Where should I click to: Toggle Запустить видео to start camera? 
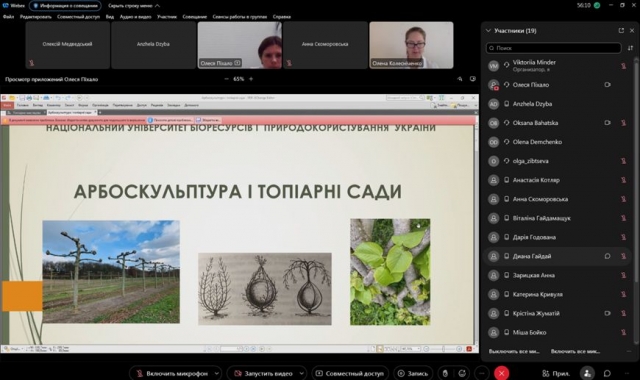[263, 373]
